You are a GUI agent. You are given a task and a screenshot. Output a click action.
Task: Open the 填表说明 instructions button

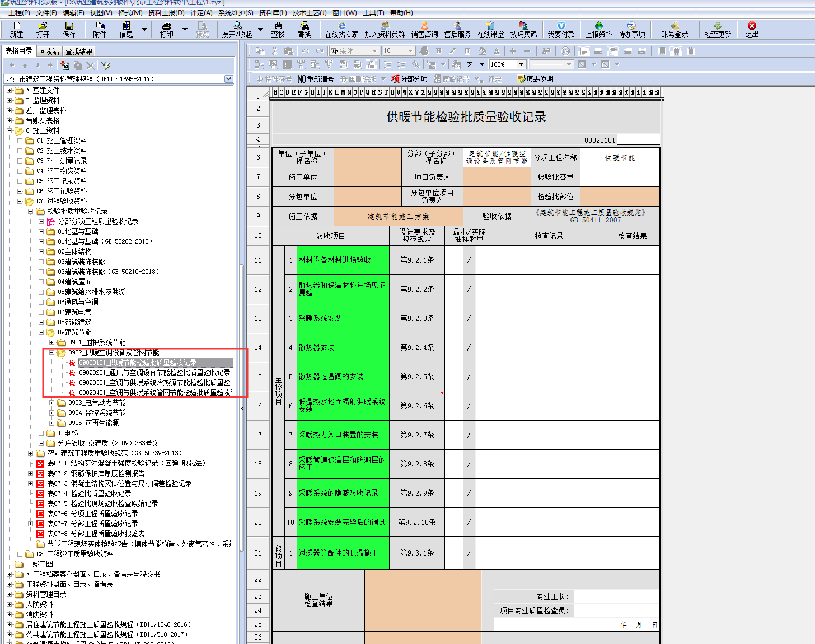click(535, 79)
